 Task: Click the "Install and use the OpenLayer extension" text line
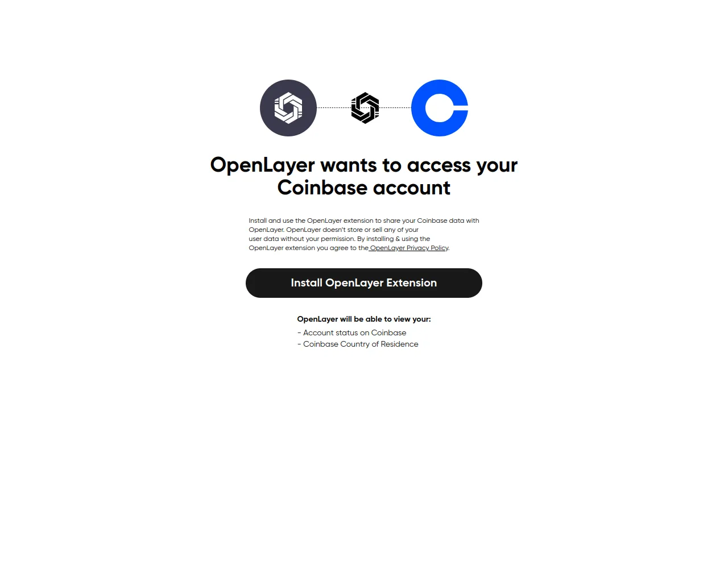tap(364, 221)
